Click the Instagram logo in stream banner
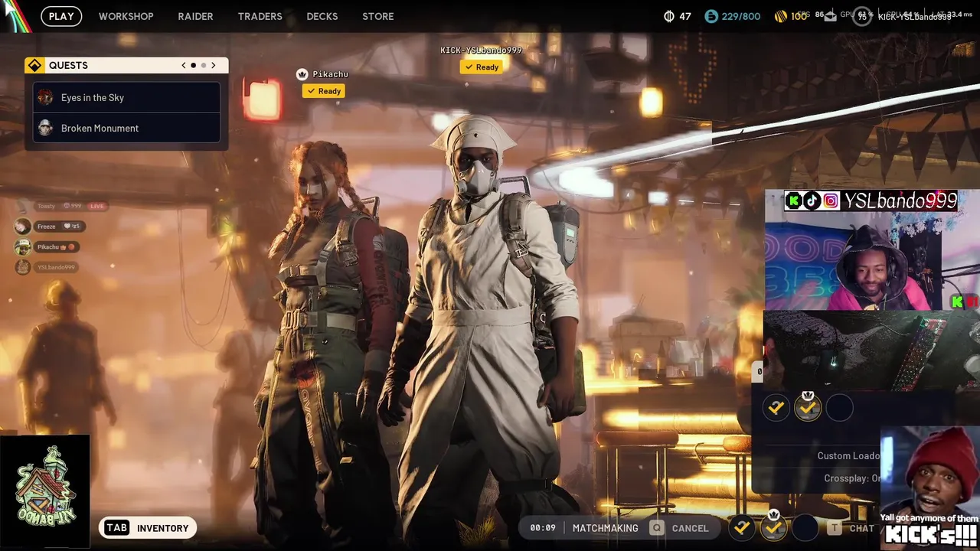This screenshot has height=551, width=980. [831, 201]
